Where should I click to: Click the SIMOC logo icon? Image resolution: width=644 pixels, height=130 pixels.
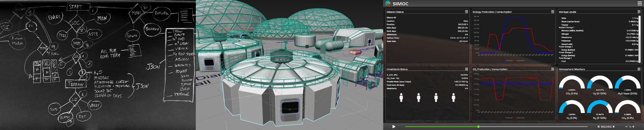tap(388, 4)
